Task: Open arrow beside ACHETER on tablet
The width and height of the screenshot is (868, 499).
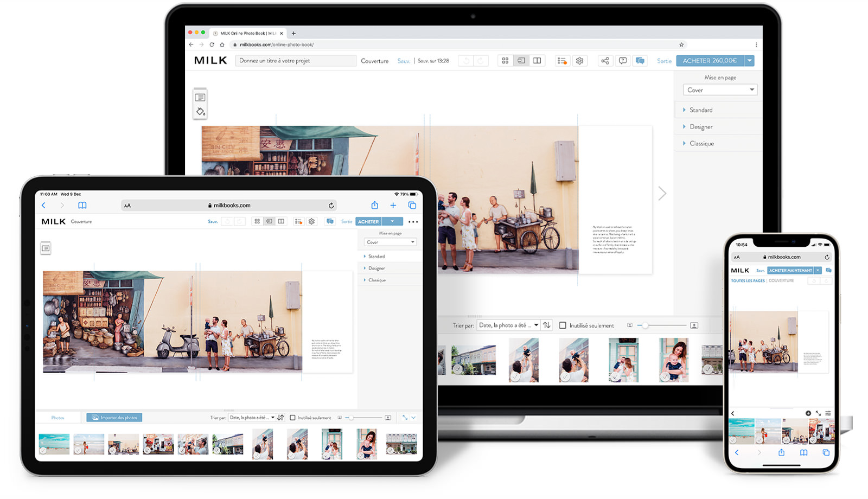Action: tap(392, 221)
